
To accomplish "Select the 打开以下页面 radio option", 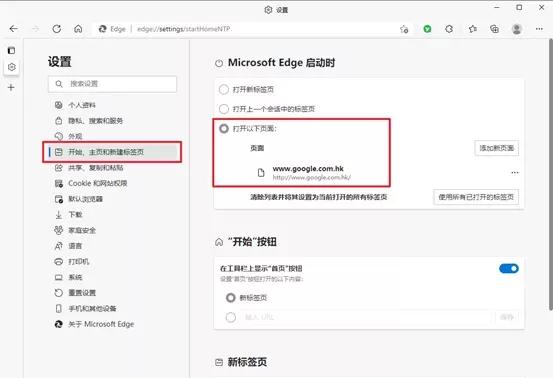I will (224, 128).
